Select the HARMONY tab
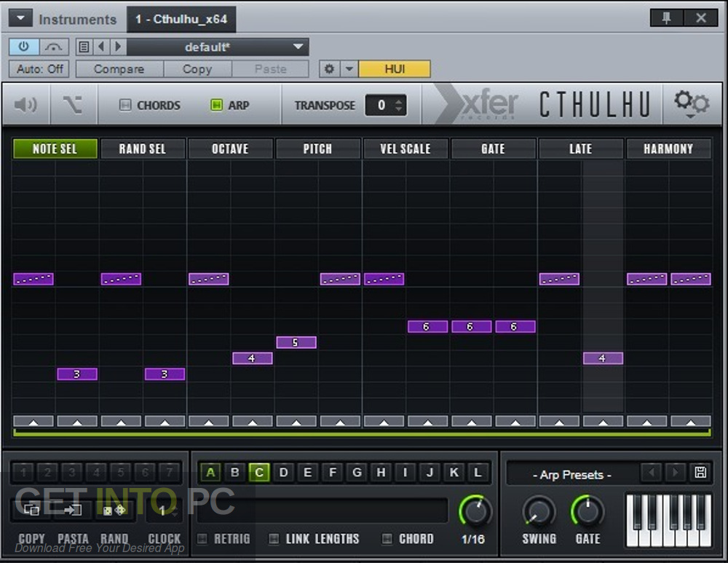The image size is (728, 563). tap(668, 149)
